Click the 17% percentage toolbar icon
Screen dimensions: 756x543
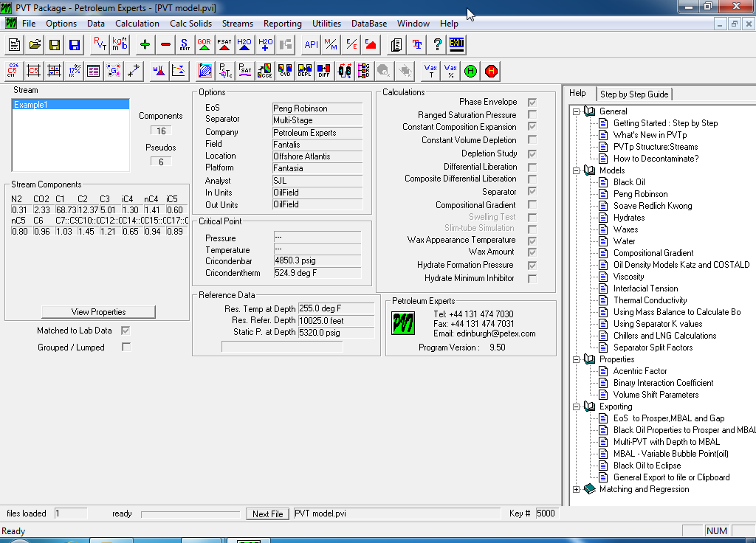pyautogui.click(x=75, y=71)
